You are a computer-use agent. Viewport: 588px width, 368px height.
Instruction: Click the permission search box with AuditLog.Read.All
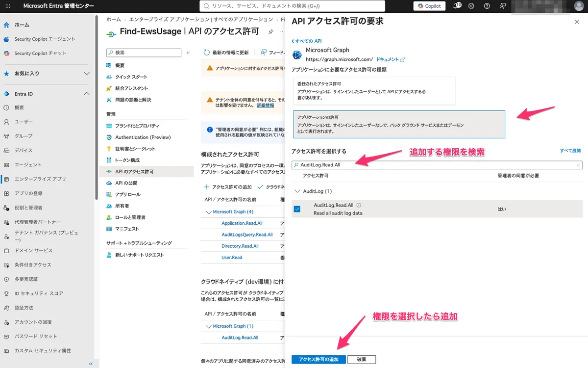pos(437,165)
